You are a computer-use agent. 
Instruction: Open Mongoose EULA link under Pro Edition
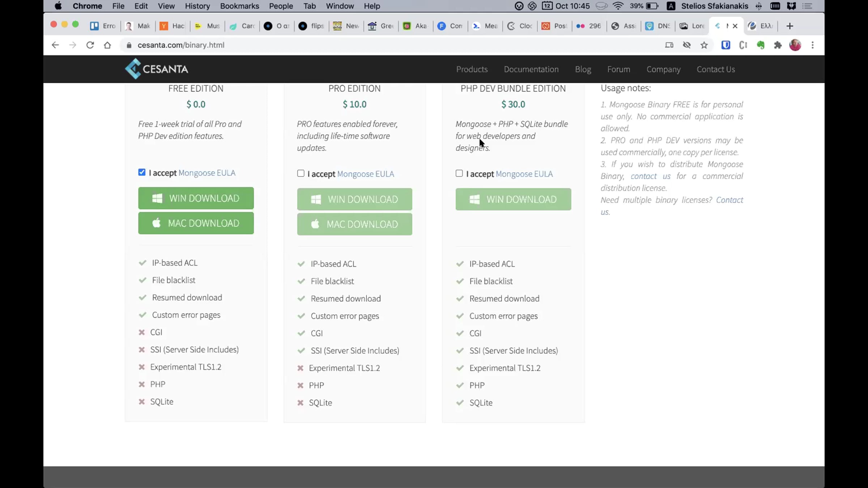tap(366, 174)
